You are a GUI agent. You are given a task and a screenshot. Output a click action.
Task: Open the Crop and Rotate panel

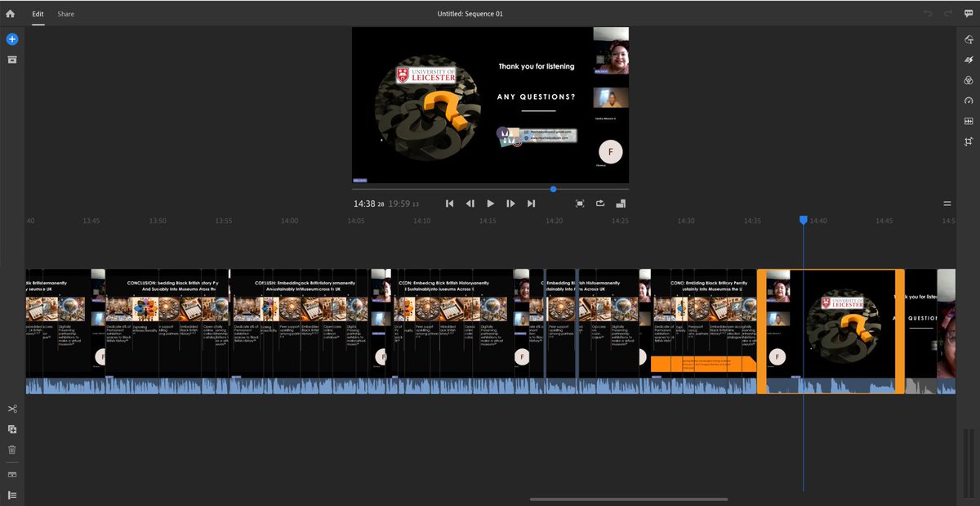click(x=969, y=141)
